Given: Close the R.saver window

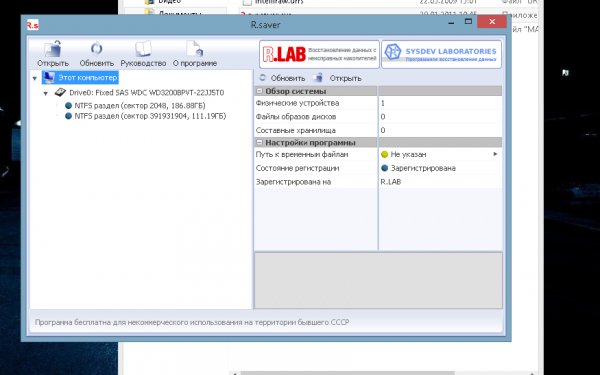Looking at the screenshot, I should [x=492, y=22].
